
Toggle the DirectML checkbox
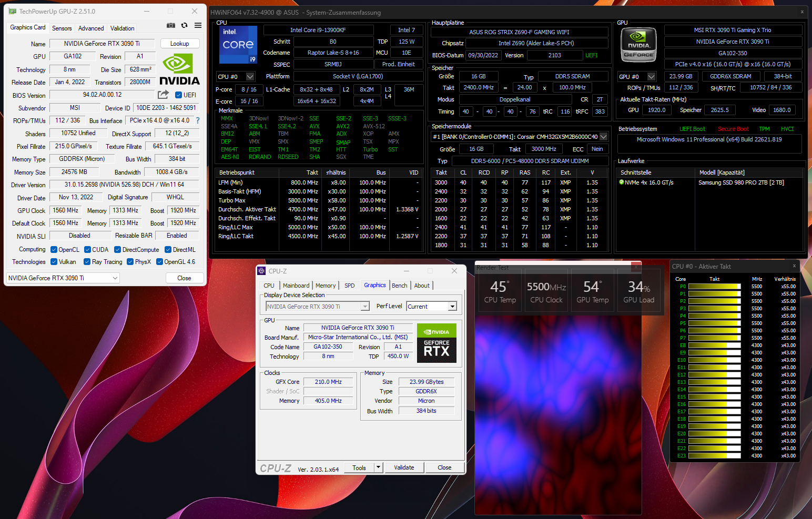click(x=168, y=250)
